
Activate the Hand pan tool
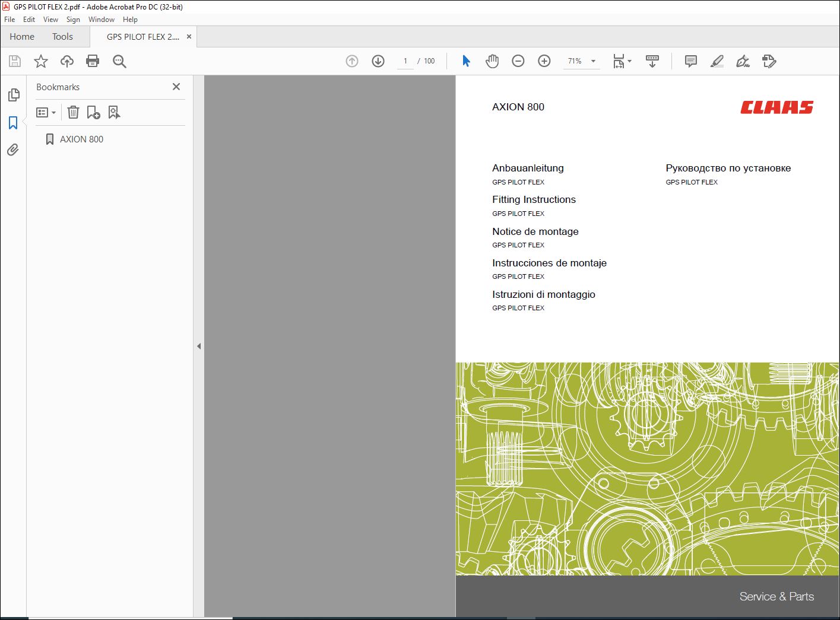click(x=492, y=61)
